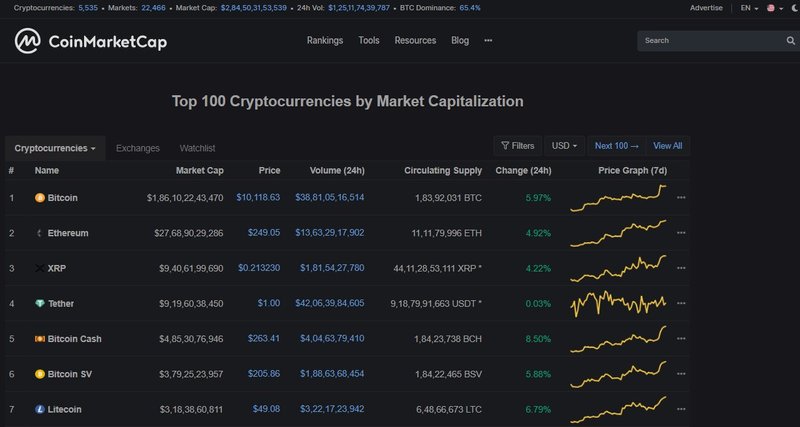Expand the EN language selector

point(749,8)
